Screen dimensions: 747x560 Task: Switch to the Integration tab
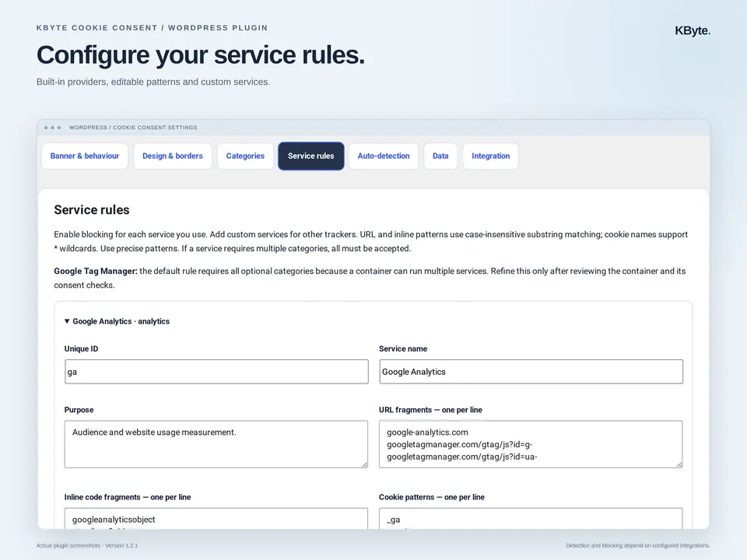click(491, 156)
